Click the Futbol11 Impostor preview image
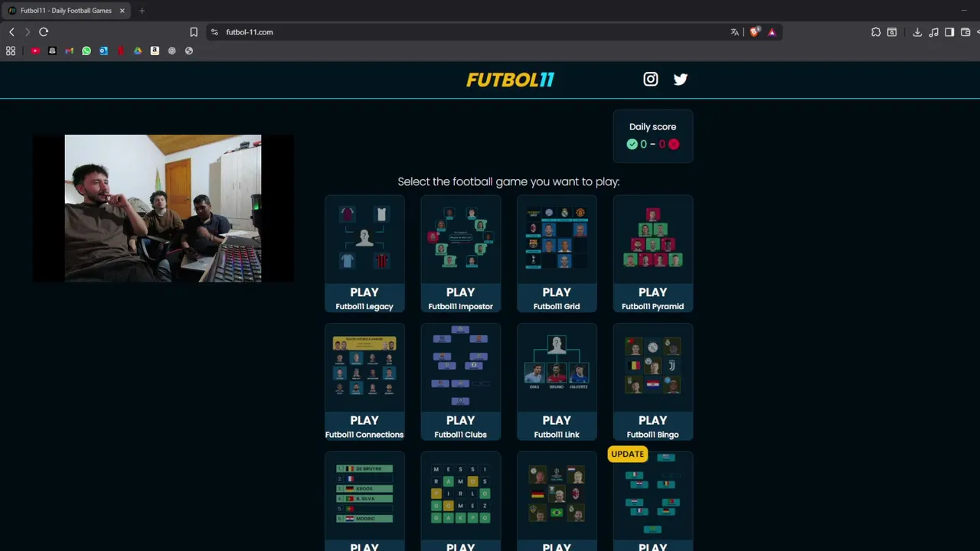 [x=460, y=240]
